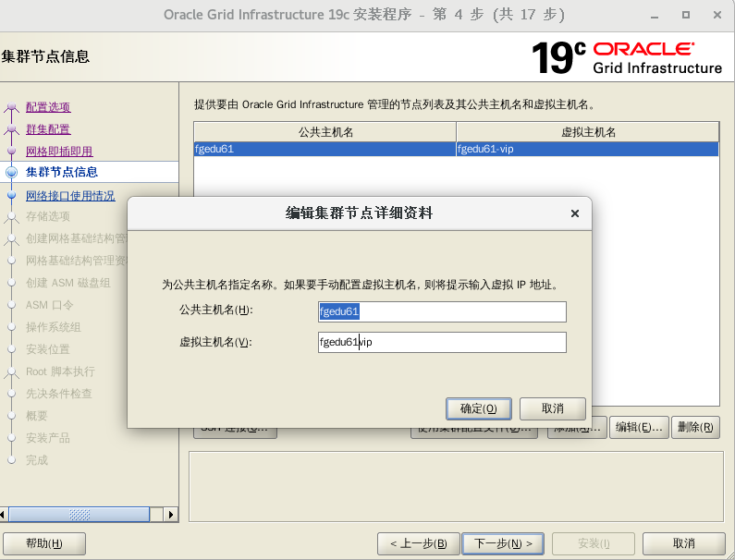
Task: Select the 创建 ASM 磁盘组 step item
Action: point(68,283)
